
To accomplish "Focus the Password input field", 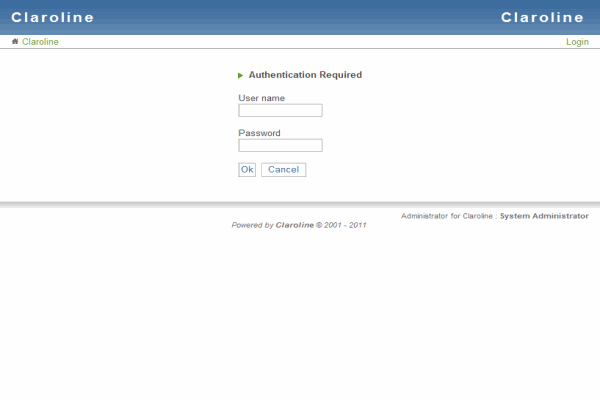I will (x=280, y=146).
